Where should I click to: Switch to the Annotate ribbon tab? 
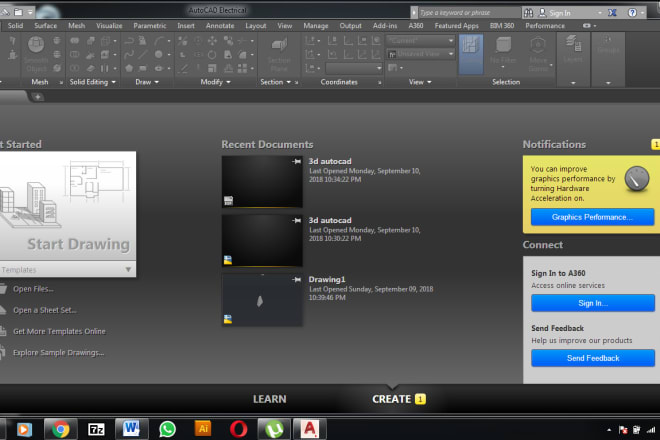[x=220, y=26]
